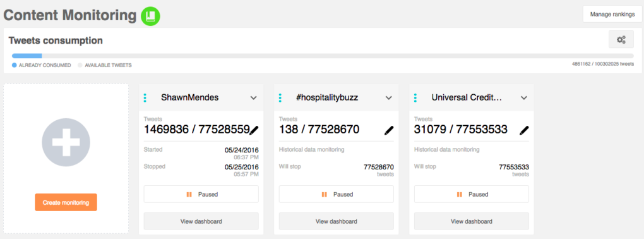This screenshot has height=239, width=644.
Task: Open #hospitalitybuzz card three-dot menu
Action: tap(280, 97)
